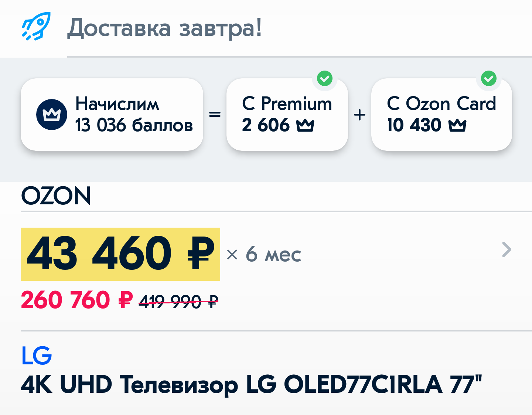Click the crown icon after 2 606
This screenshot has width=532, height=415.
305,126
